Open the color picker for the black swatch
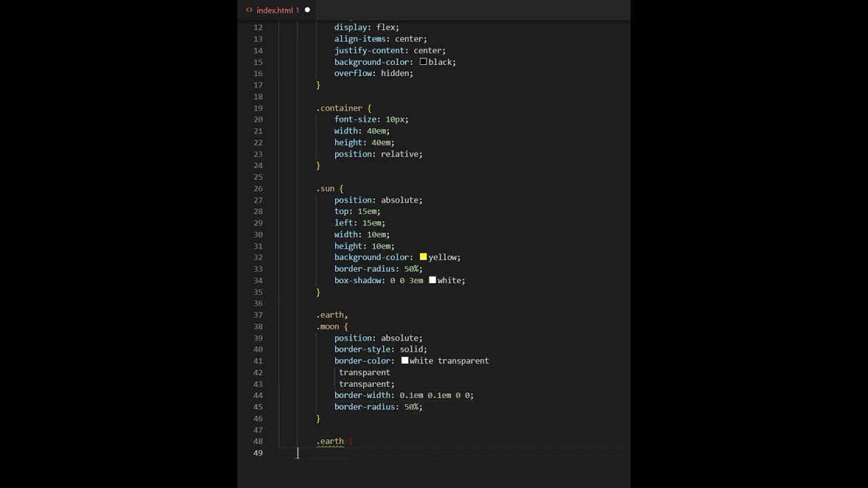The image size is (868, 488). (423, 62)
